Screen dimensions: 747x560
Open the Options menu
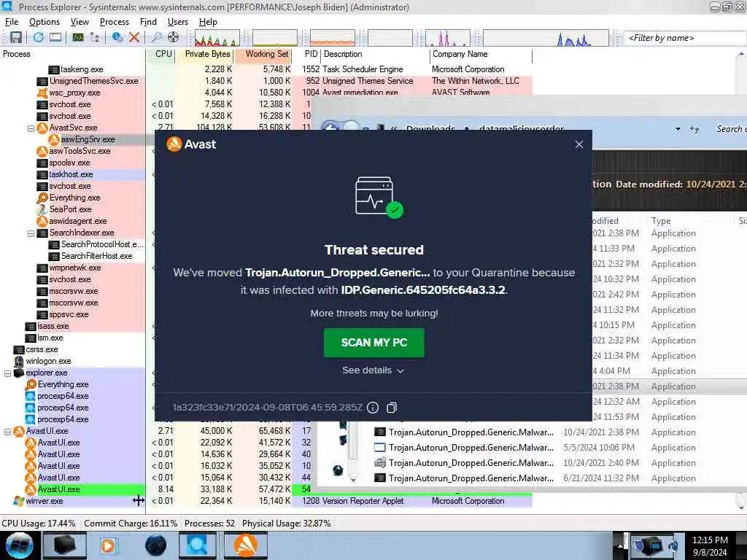44,22
